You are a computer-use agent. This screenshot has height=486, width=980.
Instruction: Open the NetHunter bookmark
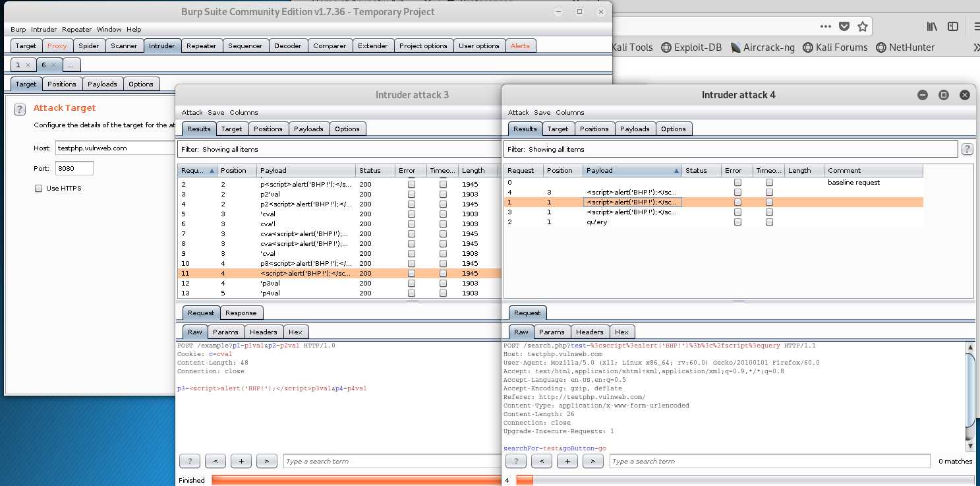tap(905, 47)
